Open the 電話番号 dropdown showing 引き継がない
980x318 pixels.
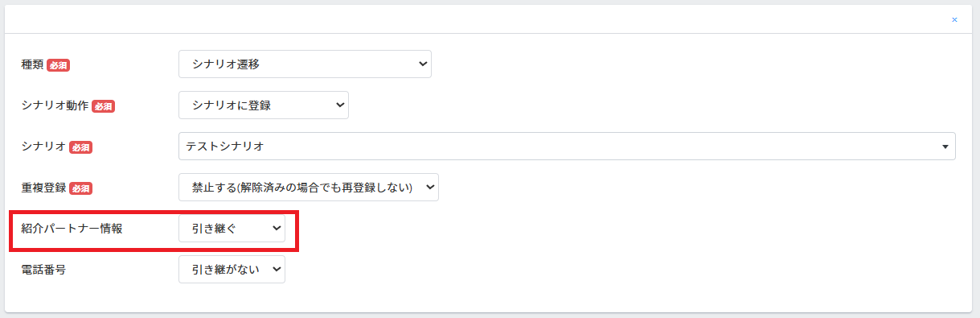[232, 270]
